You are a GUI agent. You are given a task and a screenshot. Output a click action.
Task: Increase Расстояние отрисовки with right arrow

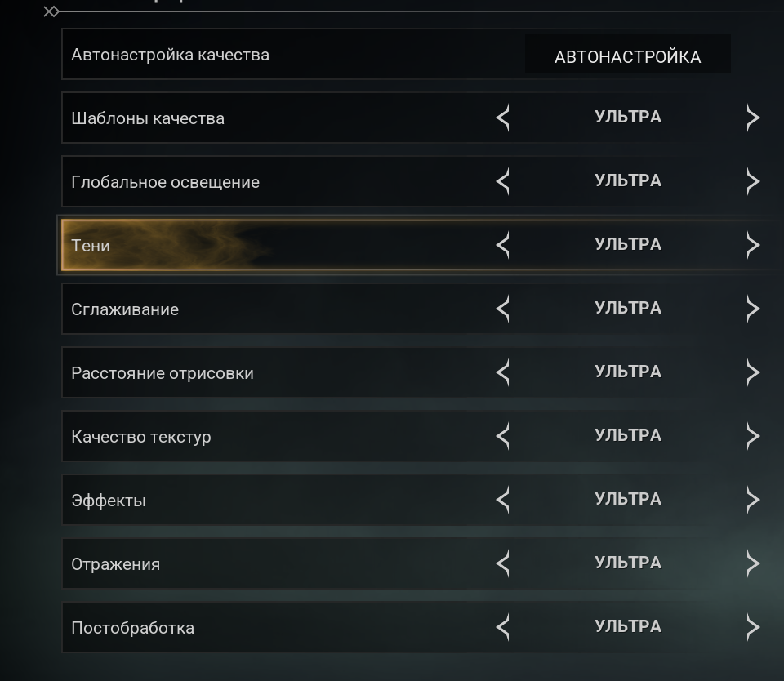[x=752, y=372]
